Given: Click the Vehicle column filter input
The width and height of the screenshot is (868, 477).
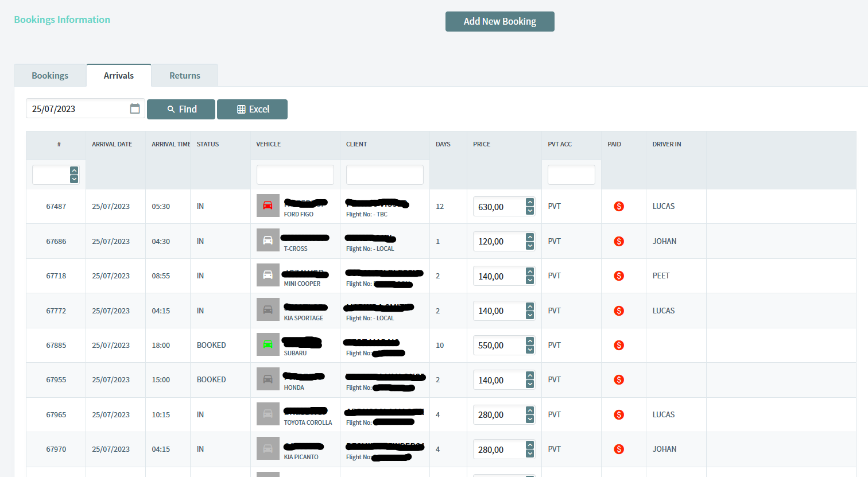Looking at the screenshot, I should coord(295,175).
